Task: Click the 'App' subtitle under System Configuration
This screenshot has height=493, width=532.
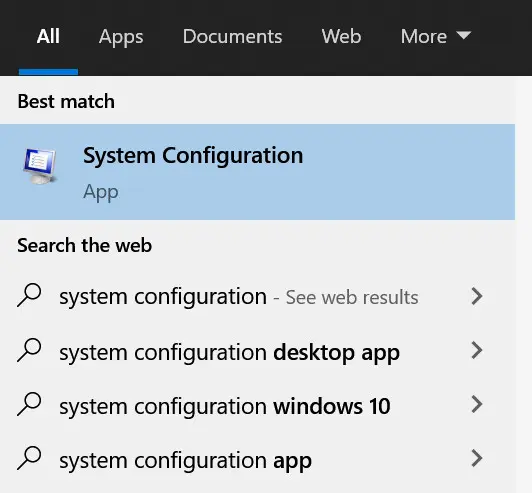Action: pyautogui.click(x=101, y=192)
